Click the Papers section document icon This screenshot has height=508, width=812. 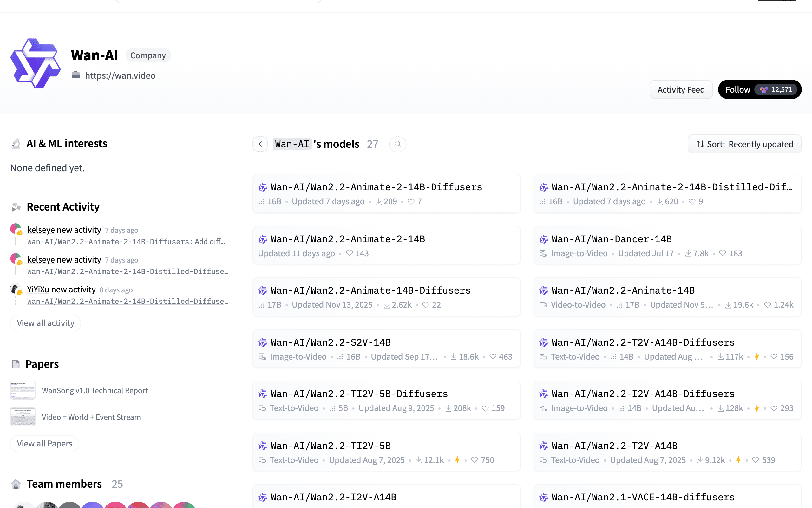click(x=16, y=364)
